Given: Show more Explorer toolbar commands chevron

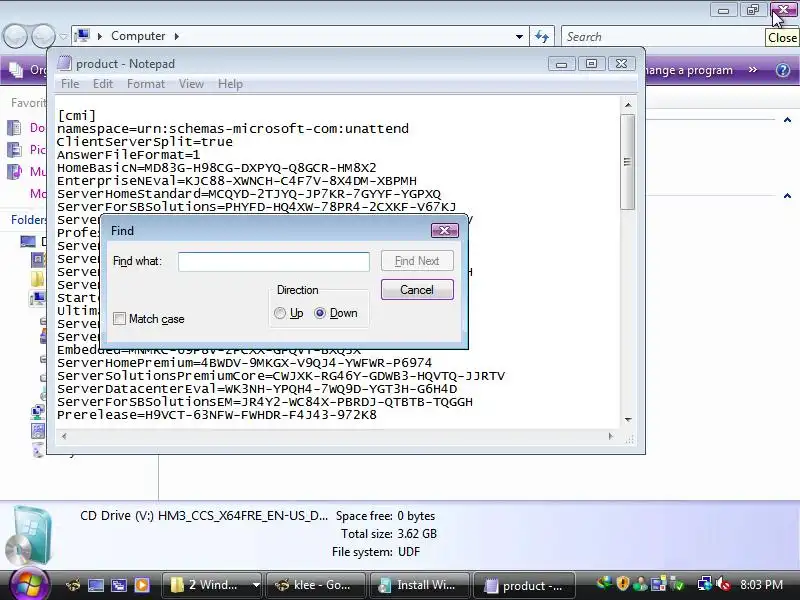Looking at the screenshot, I should pyautogui.click(x=753, y=70).
